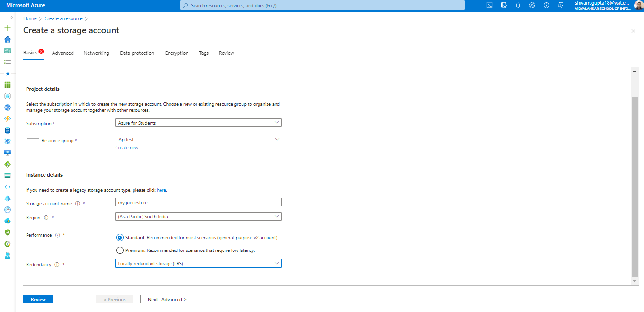The image size is (644, 312).
Task: Click the Help question mark icon
Action: (546, 5)
